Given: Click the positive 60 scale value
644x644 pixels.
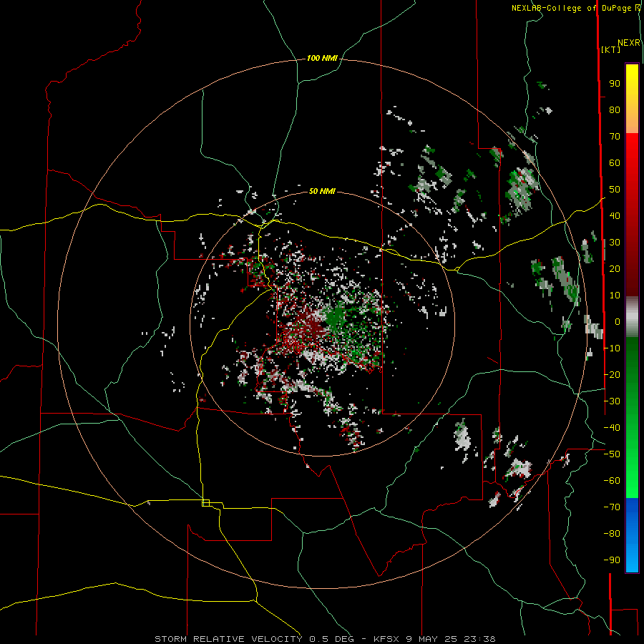Looking at the screenshot, I should pyautogui.click(x=615, y=163).
